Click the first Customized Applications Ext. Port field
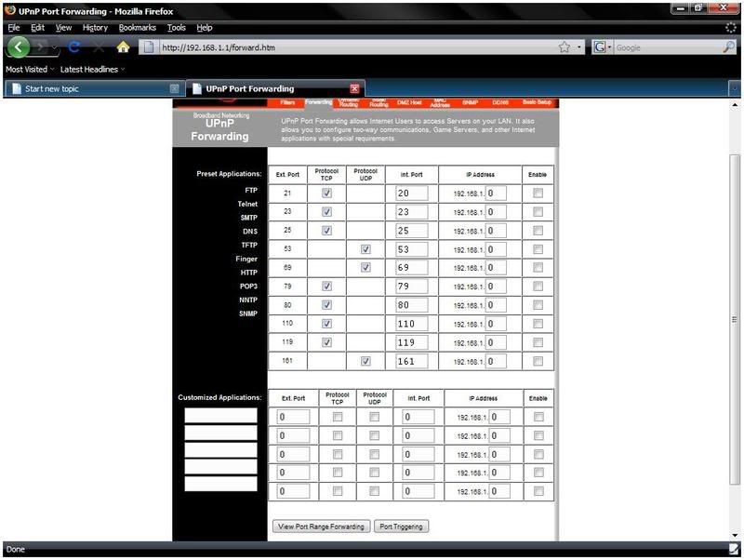The width and height of the screenshot is (744, 560). click(x=293, y=418)
